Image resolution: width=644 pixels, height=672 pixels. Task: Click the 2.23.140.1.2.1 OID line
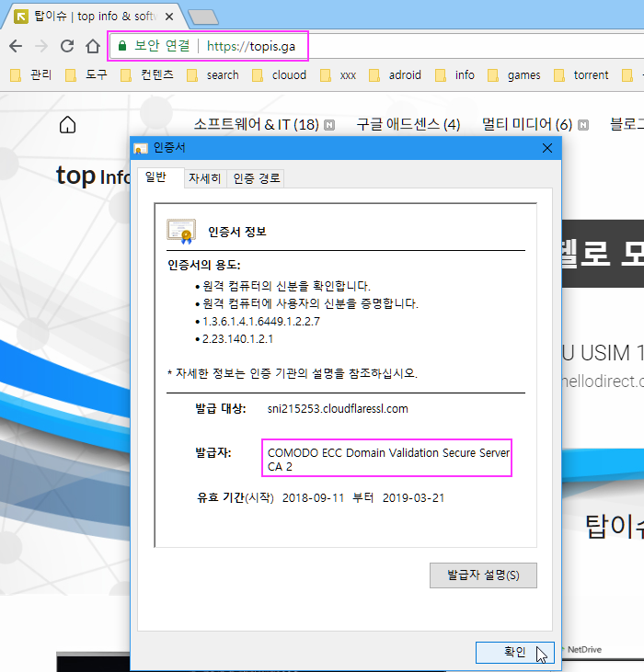tap(237, 339)
